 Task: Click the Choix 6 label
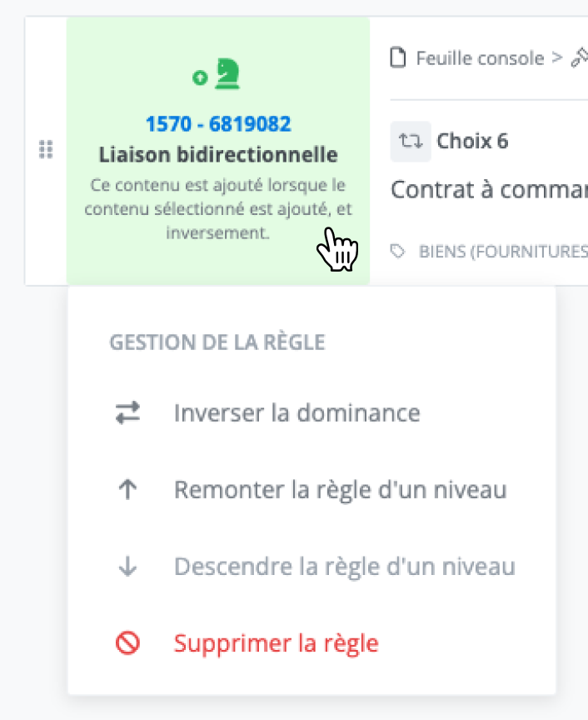[x=472, y=141]
